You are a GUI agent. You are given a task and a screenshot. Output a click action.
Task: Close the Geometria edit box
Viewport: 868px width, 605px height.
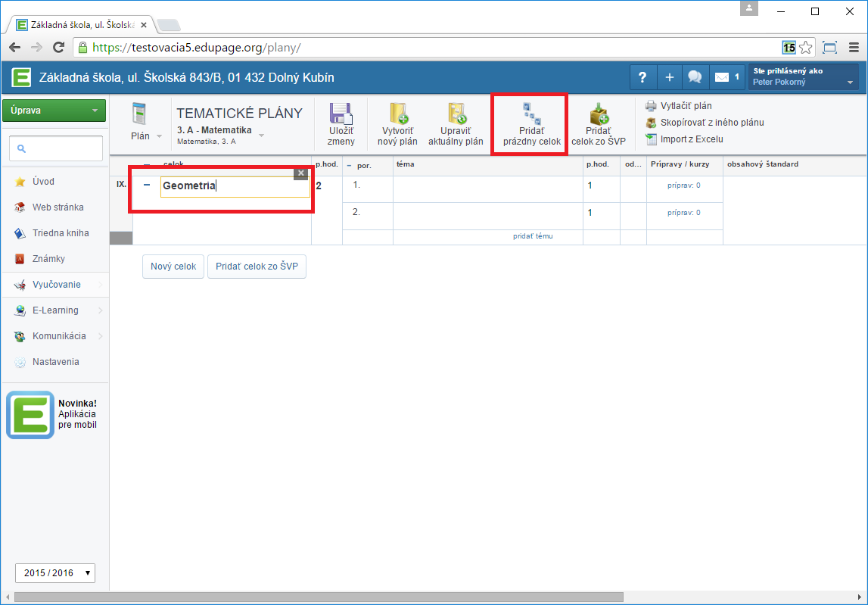[300, 173]
